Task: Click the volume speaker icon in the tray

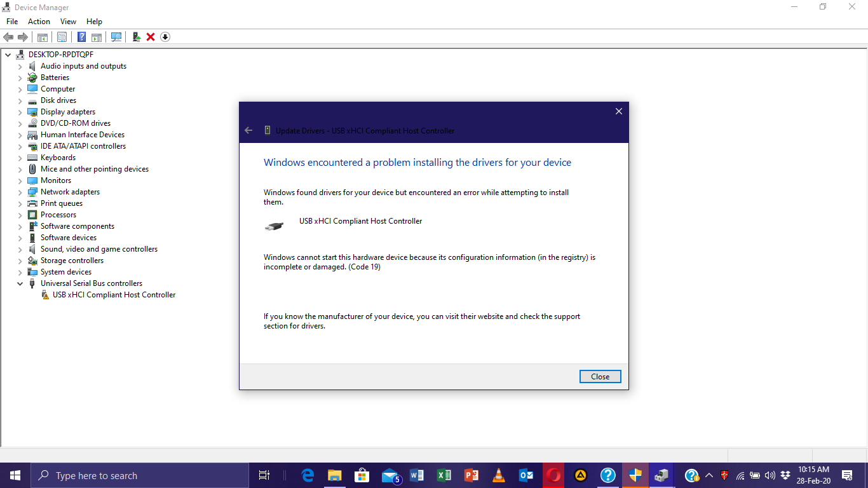Action: pyautogui.click(x=770, y=475)
